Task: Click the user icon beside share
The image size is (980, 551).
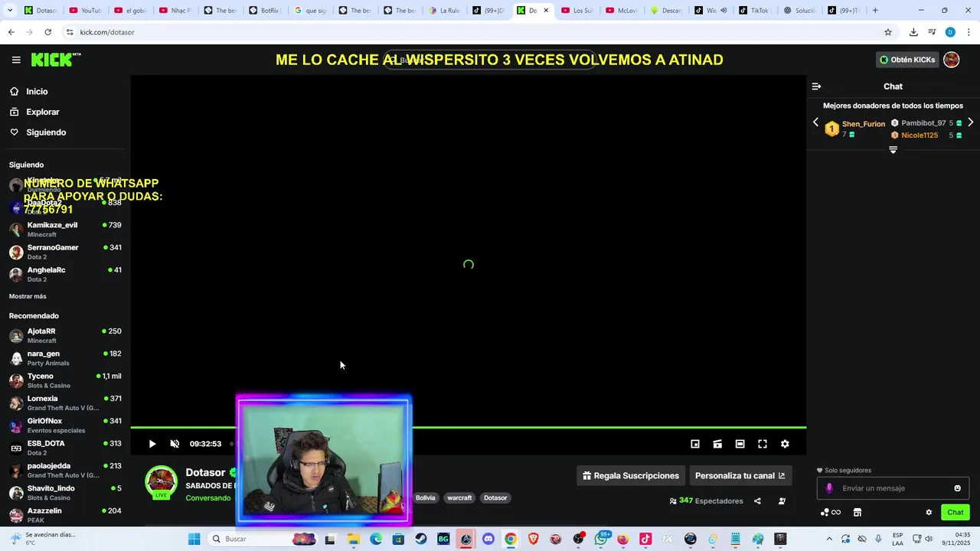Action: pos(782,501)
